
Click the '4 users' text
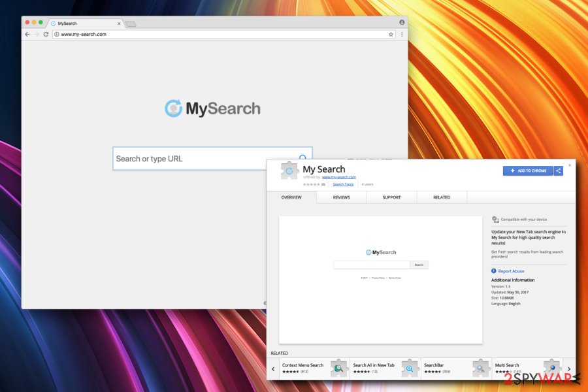click(x=367, y=184)
